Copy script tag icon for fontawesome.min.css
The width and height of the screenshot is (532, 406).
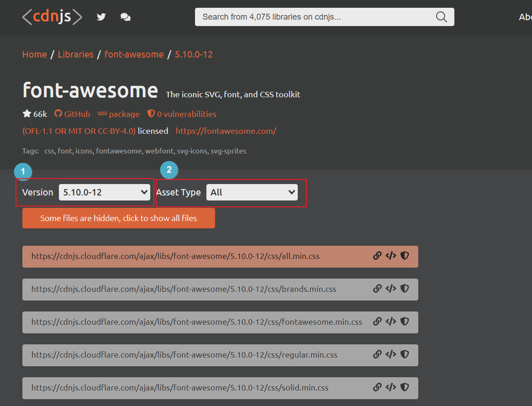(391, 322)
